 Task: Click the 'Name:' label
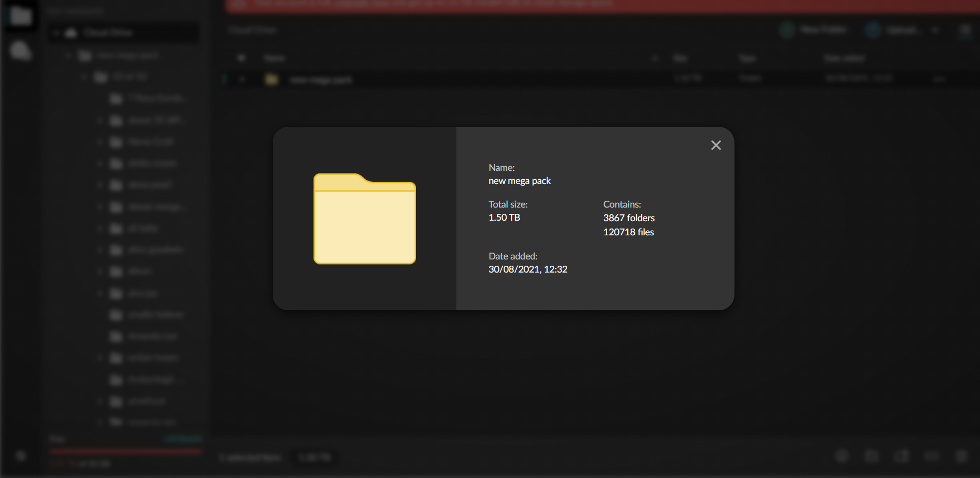point(502,168)
